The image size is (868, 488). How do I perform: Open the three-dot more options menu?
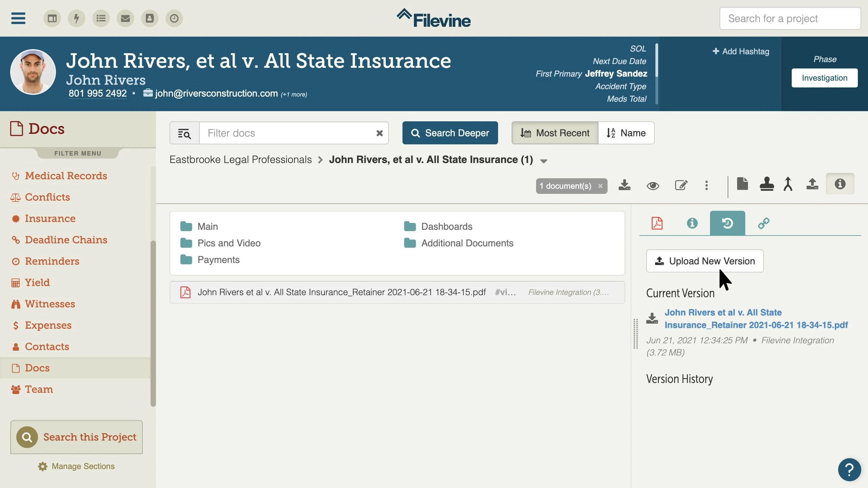click(707, 185)
